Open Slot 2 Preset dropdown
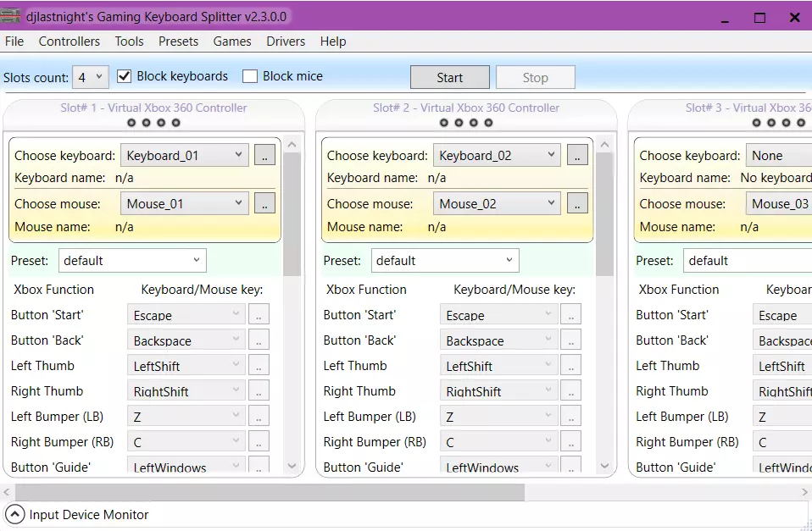Screen dimensions: 812x531 point(445,260)
